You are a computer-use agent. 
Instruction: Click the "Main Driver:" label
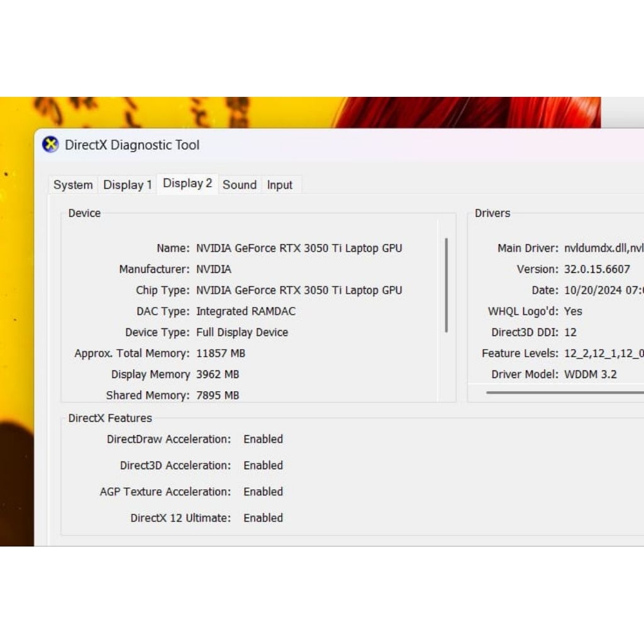tap(528, 248)
